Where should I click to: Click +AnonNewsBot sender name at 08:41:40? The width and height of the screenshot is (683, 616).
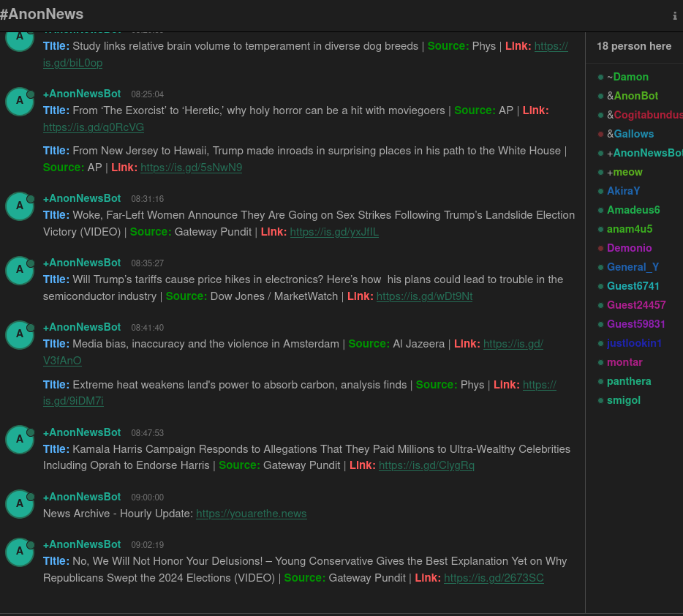(x=82, y=327)
